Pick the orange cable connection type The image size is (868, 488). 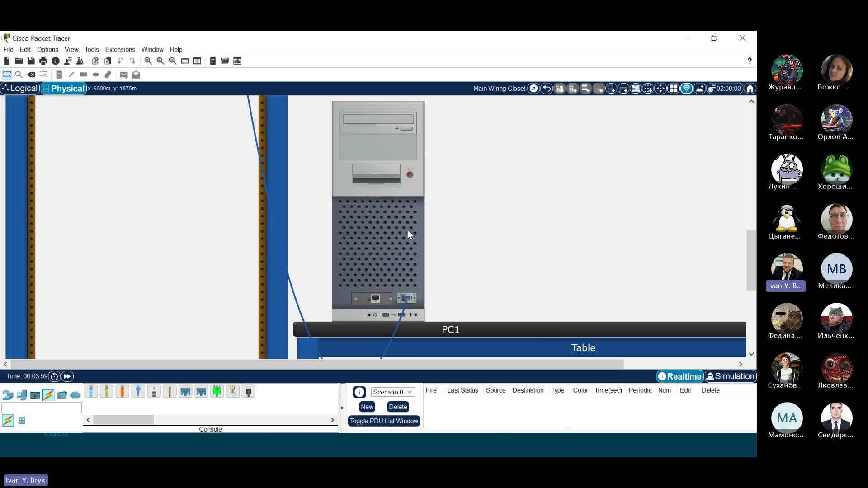click(123, 391)
